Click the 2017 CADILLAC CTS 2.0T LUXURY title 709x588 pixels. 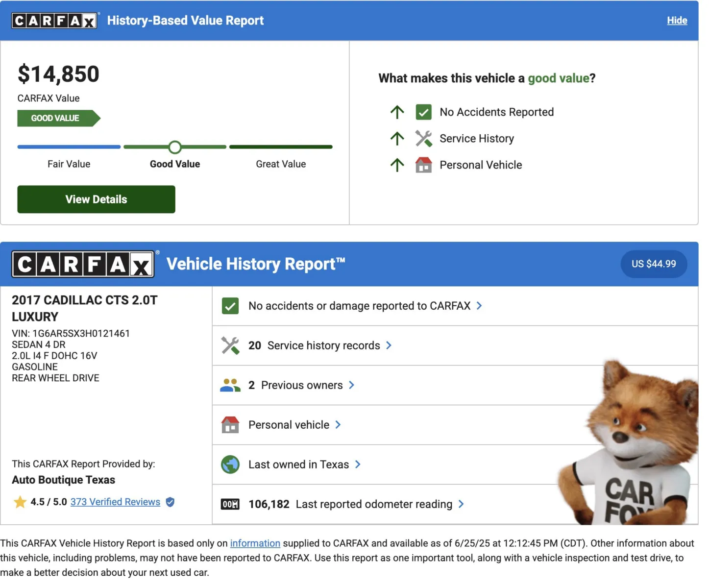point(85,309)
